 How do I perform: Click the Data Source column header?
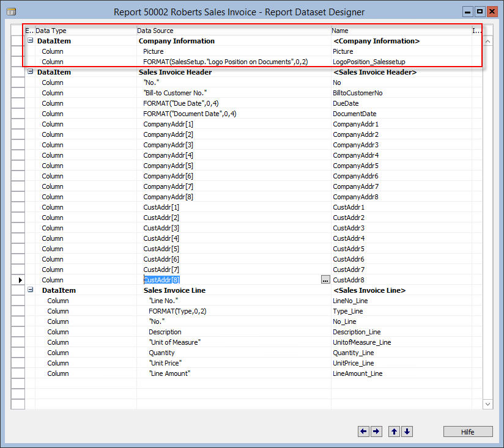(x=234, y=31)
